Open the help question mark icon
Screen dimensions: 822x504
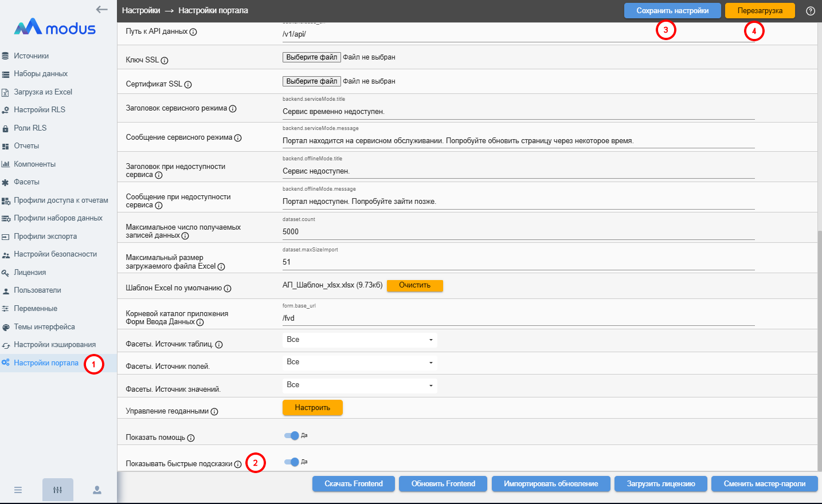[810, 11]
